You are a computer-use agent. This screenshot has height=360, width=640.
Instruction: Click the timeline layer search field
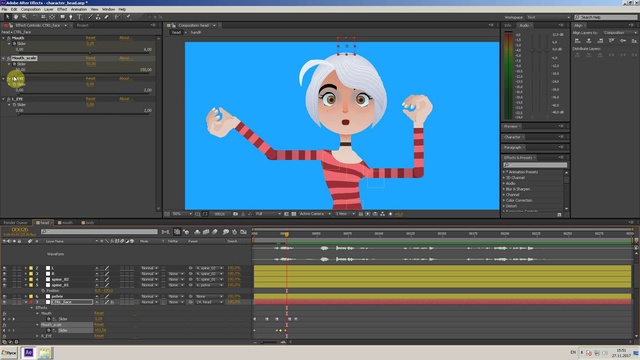coord(99,232)
